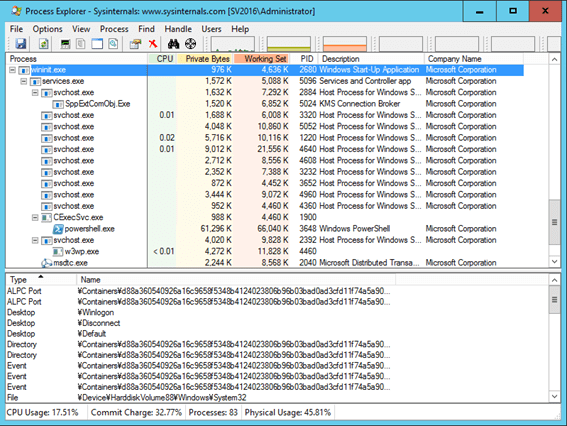Click the Process Explorer title bar icon
This screenshot has width=567, height=426.
click(x=16, y=11)
